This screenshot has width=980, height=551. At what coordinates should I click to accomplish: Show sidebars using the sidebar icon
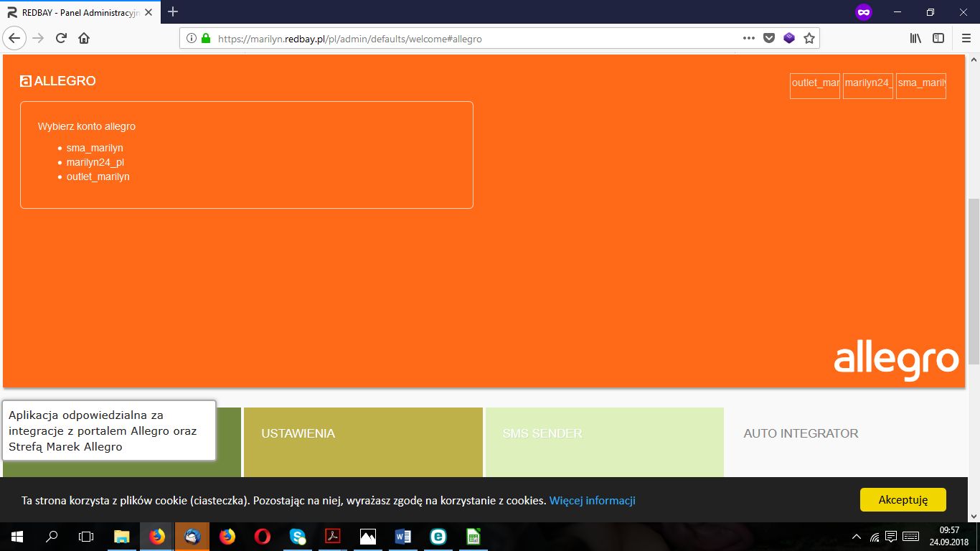938,38
